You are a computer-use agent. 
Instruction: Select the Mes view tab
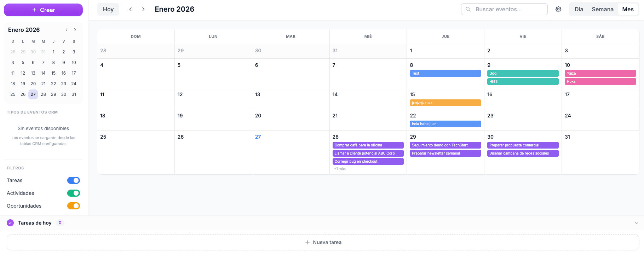[x=628, y=9]
